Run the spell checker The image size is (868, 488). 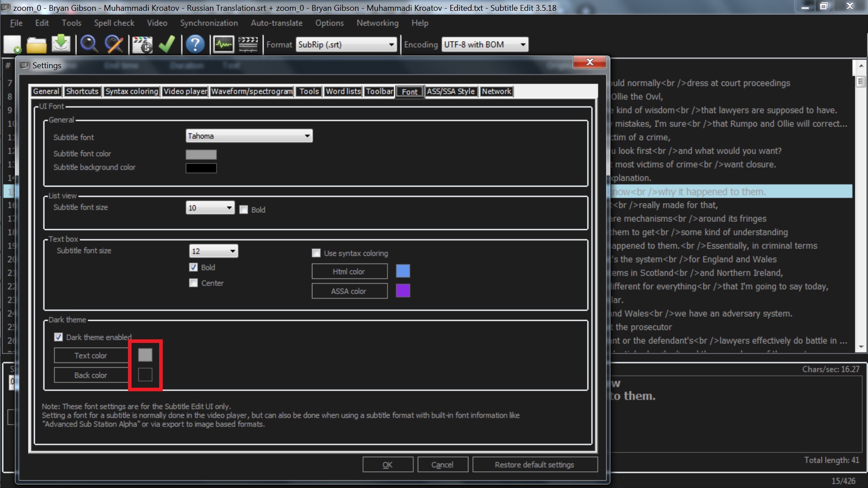click(x=167, y=44)
